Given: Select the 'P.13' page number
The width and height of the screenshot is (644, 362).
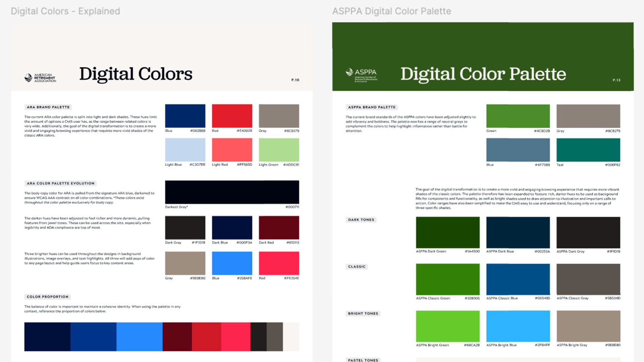Looking at the screenshot, I should (x=616, y=80).
